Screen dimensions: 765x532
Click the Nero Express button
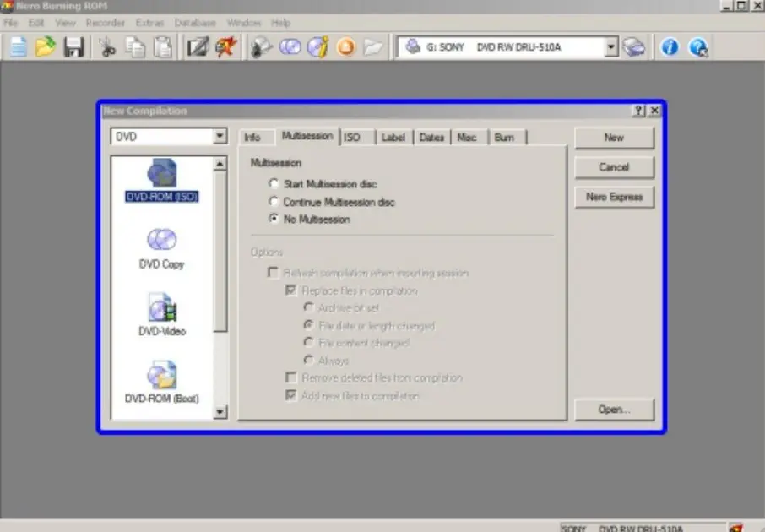[614, 197]
